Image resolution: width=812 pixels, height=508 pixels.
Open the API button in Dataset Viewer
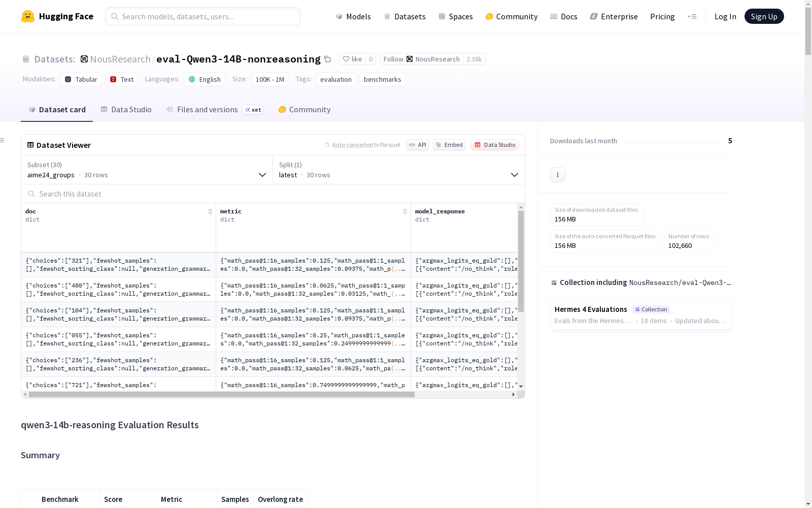(418, 145)
